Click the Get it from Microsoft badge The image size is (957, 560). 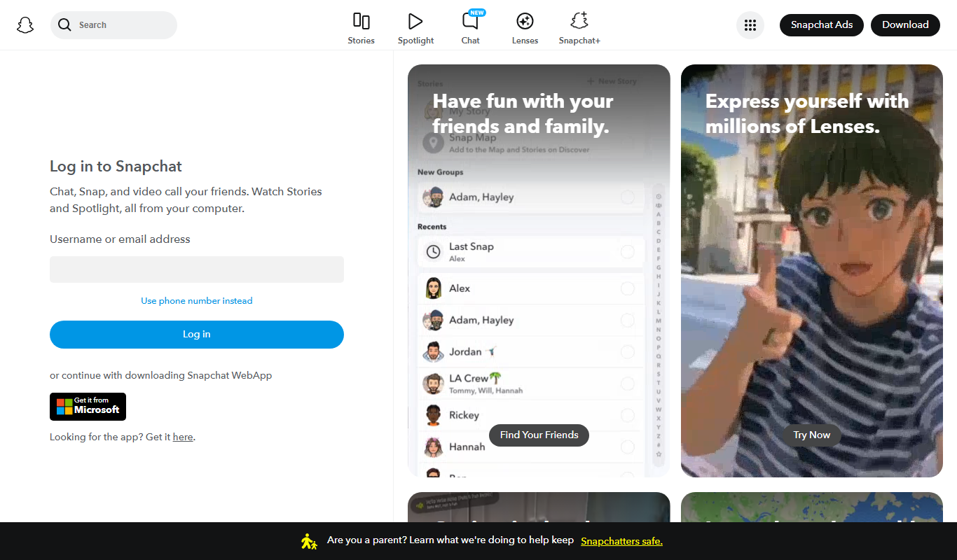[88, 407]
